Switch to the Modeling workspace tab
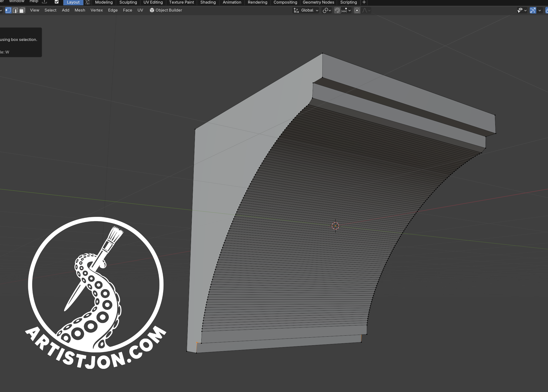The width and height of the screenshot is (548, 392). 104,2
